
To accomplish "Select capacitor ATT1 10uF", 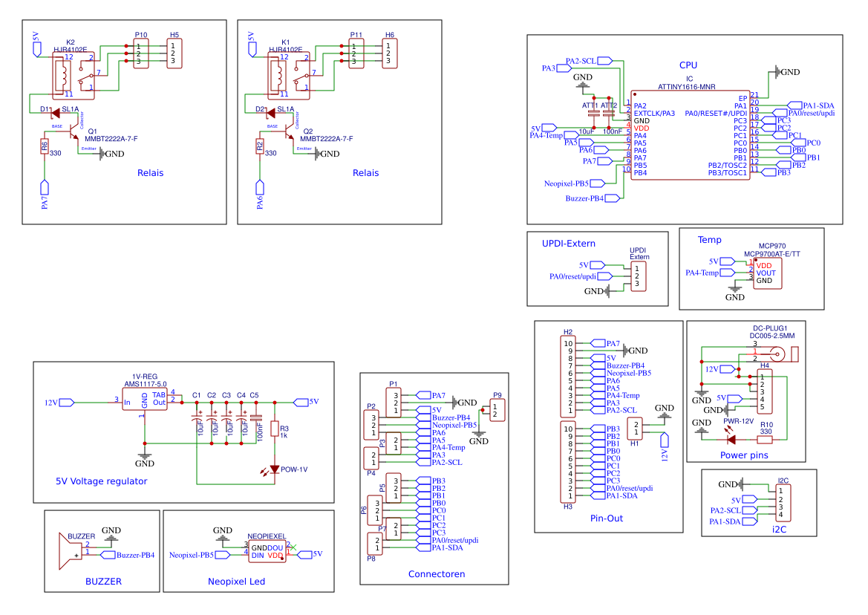I will tap(593, 113).
